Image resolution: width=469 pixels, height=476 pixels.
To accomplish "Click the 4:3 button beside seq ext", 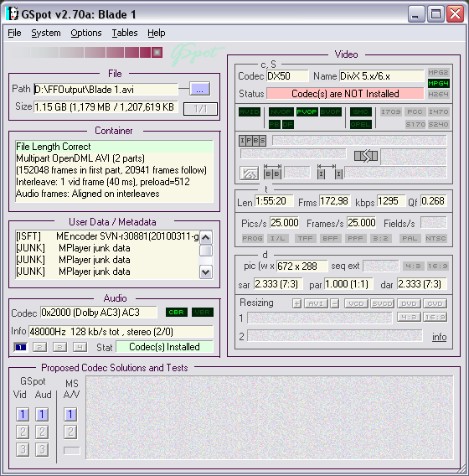I will pyautogui.click(x=413, y=266).
